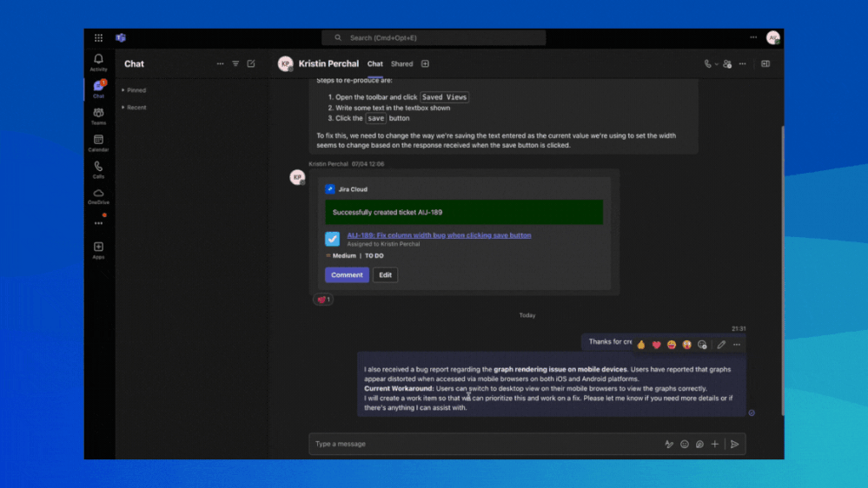The image size is (868, 488).
Task: Open Kristin Perchal's header avatar
Action: point(286,63)
